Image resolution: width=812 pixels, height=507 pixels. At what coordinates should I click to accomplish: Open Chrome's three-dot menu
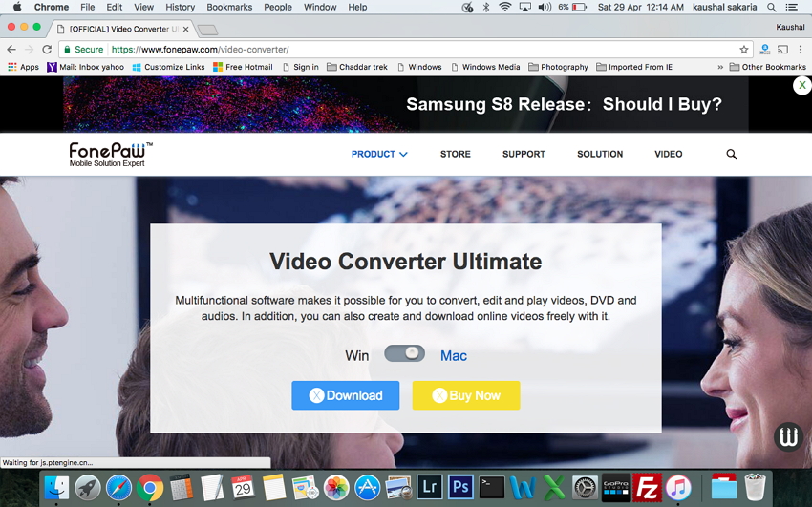[801, 50]
